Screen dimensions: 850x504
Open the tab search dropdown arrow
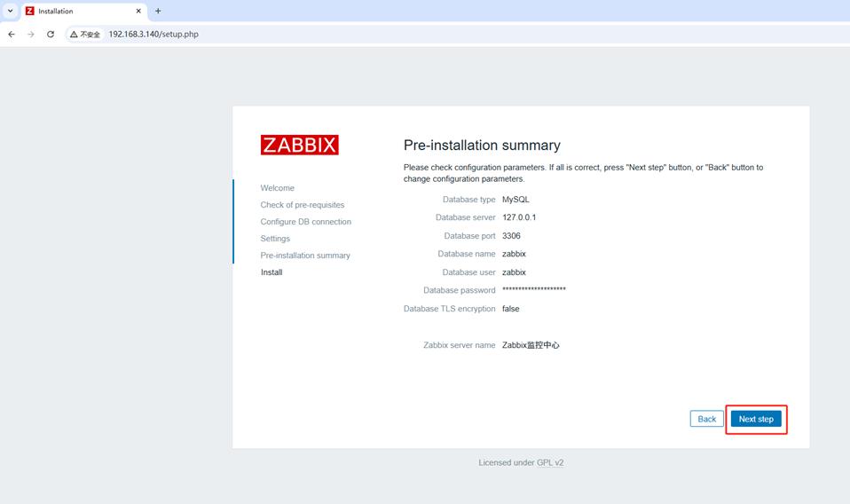point(11,11)
